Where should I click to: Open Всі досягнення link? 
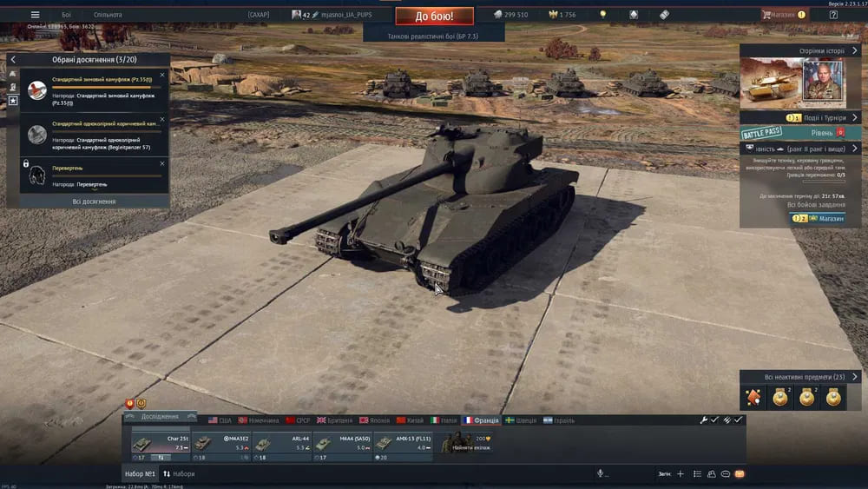(94, 202)
